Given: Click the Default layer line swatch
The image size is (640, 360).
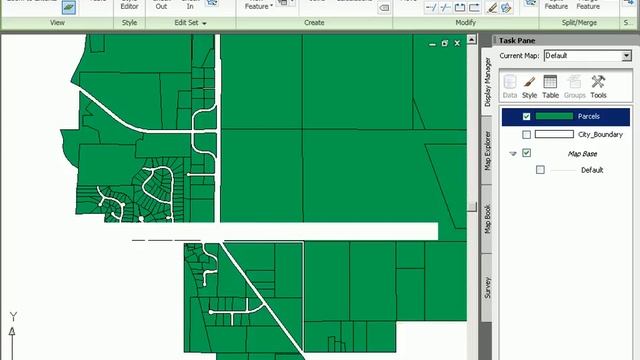Looking at the screenshot, I should [x=563, y=170].
